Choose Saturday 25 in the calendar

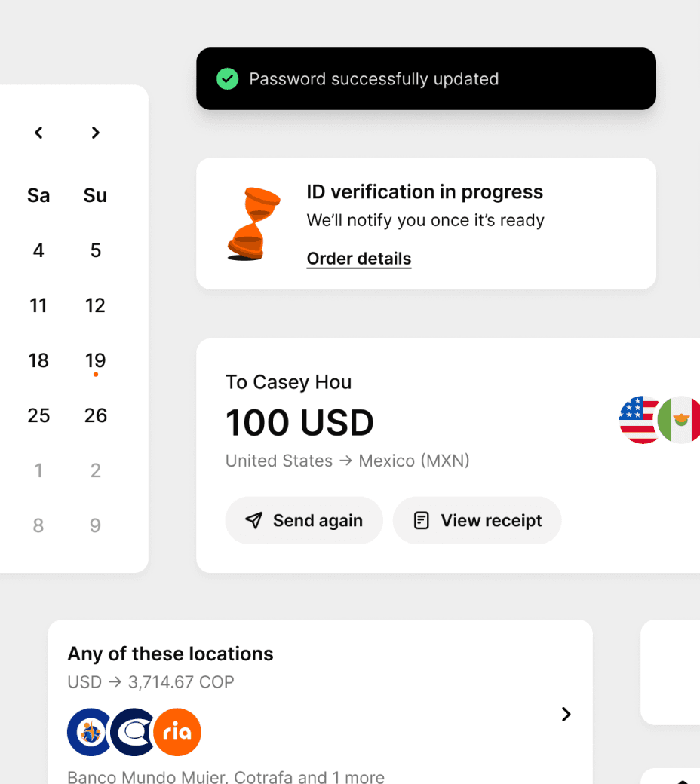pos(38,415)
